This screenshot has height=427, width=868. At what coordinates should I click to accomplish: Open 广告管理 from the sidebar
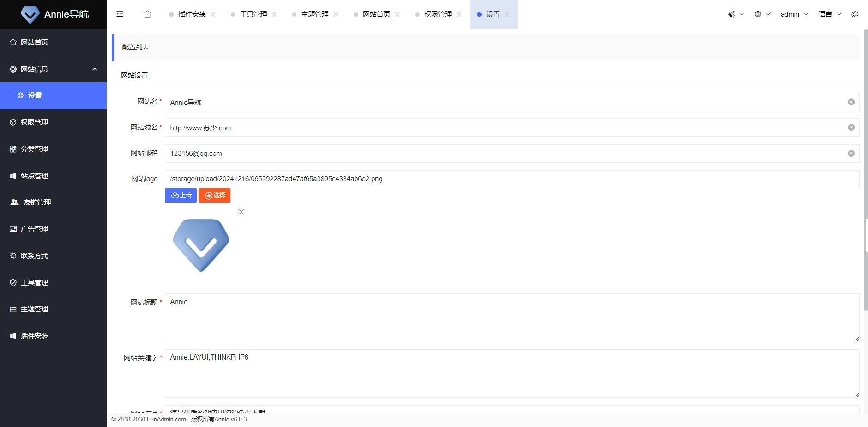tap(34, 229)
